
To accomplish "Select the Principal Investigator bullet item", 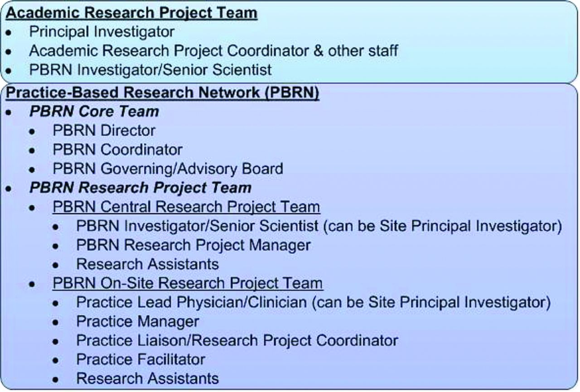I will (102, 32).
